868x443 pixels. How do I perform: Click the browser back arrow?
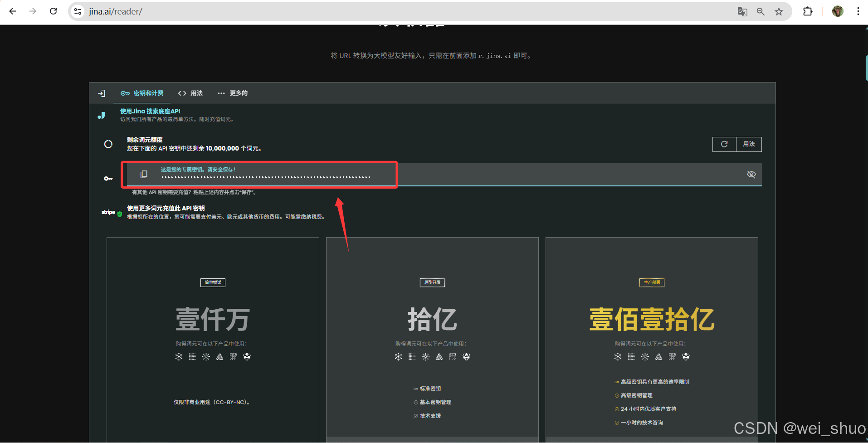point(13,11)
